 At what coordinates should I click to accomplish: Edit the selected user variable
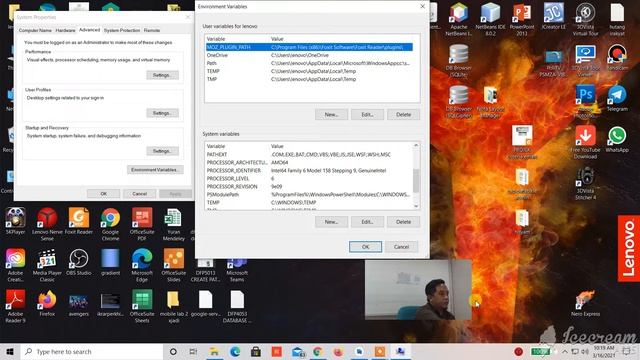367,115
